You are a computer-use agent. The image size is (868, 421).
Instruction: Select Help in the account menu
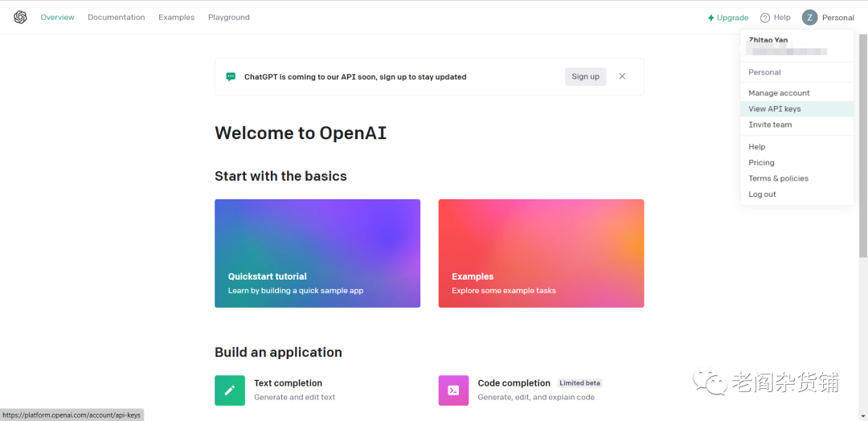tap(797, 146)
